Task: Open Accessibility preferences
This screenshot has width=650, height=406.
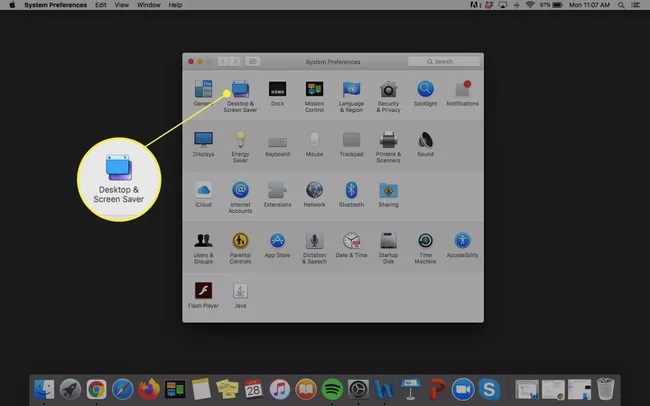Action: point(462,245)
